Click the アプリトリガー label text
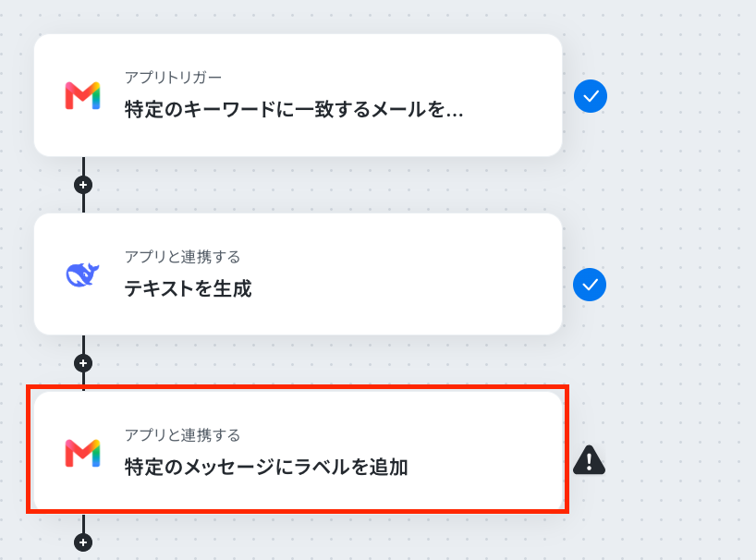Screen dimensions: 756x560 (173, 77)
